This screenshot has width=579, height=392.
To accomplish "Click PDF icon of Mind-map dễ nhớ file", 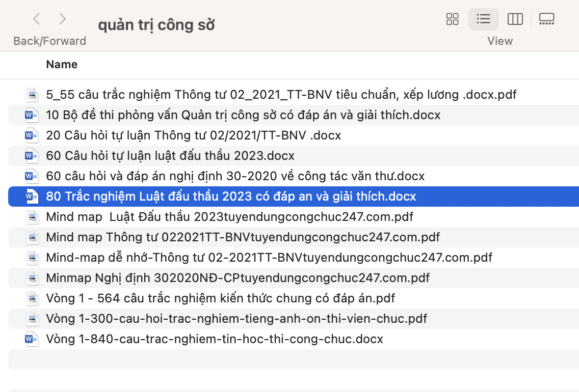I will 32,258.
